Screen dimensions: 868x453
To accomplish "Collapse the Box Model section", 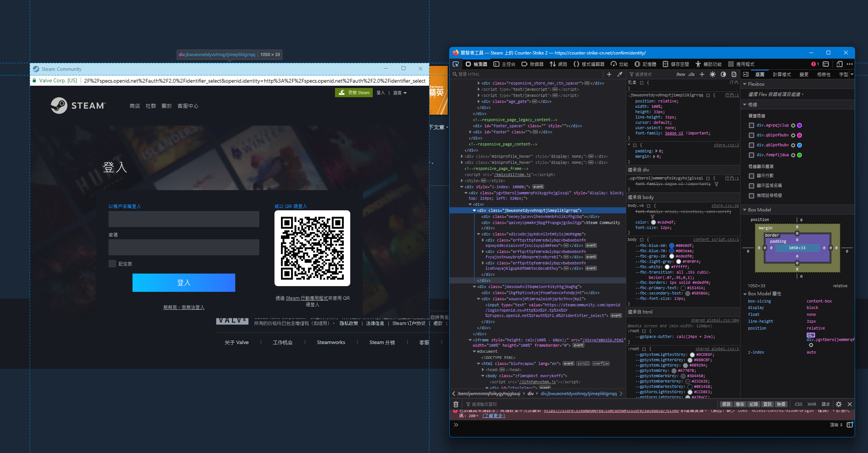I will (745, 210).
